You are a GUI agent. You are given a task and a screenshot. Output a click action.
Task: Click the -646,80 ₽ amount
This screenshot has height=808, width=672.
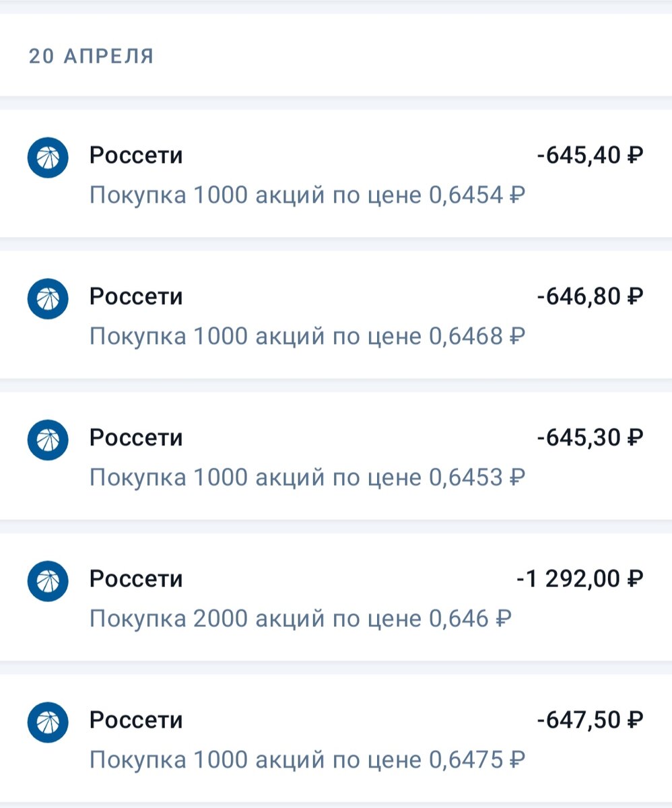click(x=590, y=297)
